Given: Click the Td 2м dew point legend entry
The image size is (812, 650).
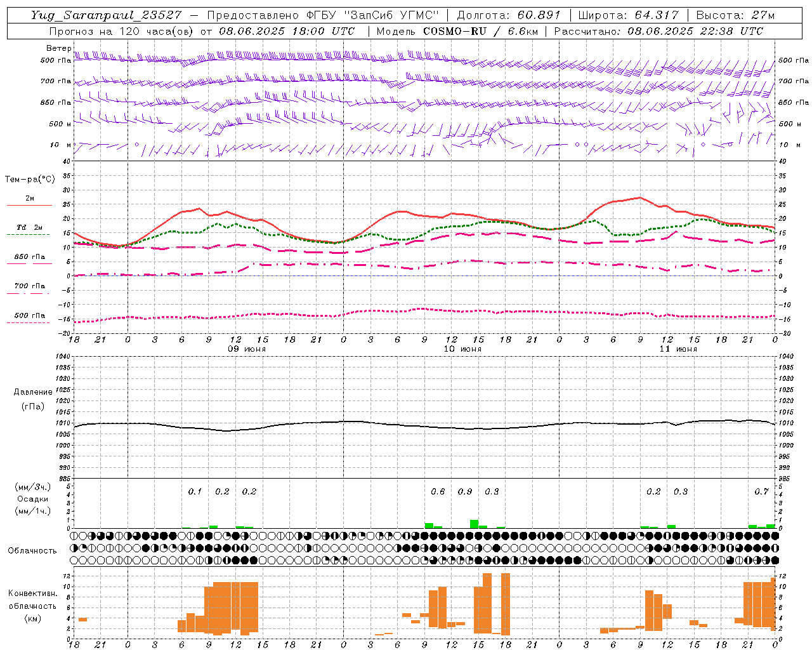Looking at the screenshot, I should (x=29, y=227).
